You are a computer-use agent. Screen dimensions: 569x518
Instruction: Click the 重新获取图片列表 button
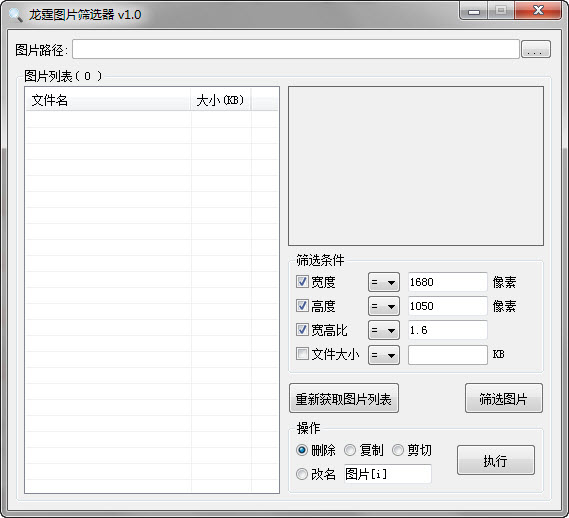point(344,398)
